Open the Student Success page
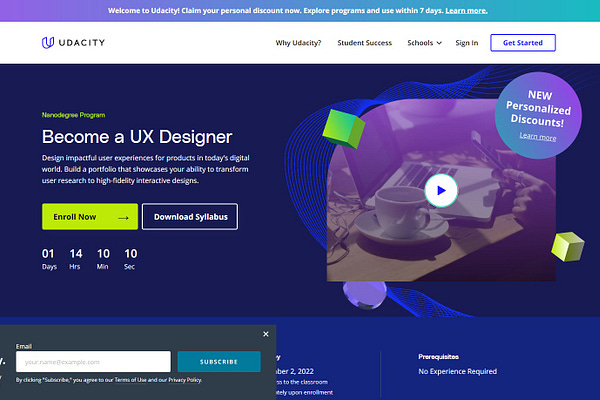 tap(365, 43)
